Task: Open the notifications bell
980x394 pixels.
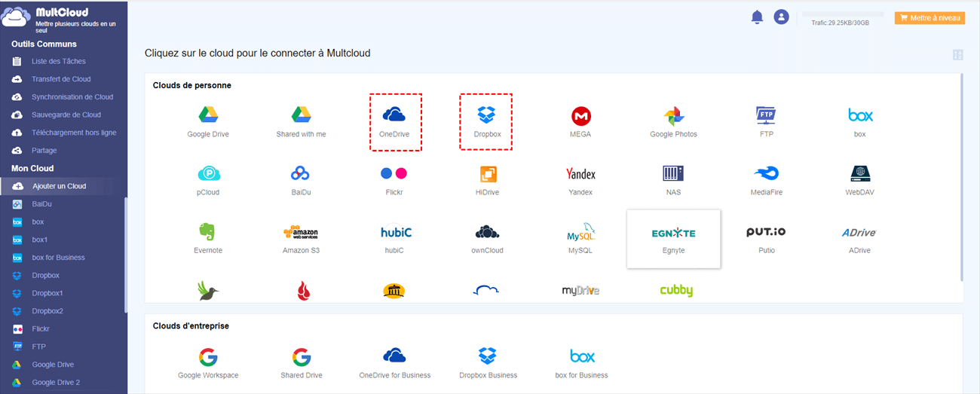Action: 757,17
